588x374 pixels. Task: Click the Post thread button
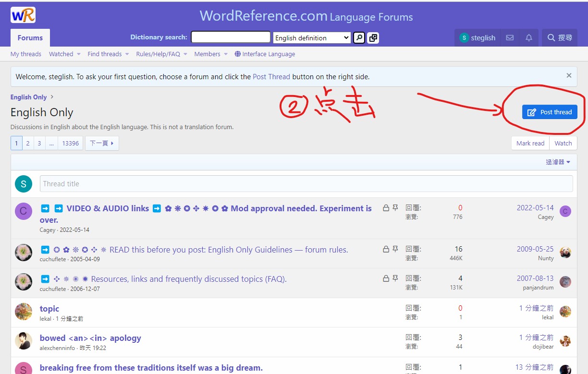click(550, 112)
